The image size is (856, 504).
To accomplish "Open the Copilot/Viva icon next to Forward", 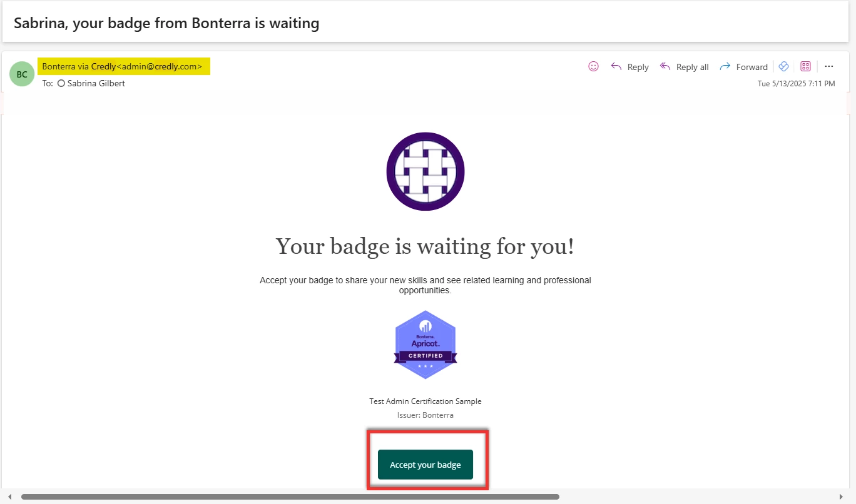I will [783, 66].
